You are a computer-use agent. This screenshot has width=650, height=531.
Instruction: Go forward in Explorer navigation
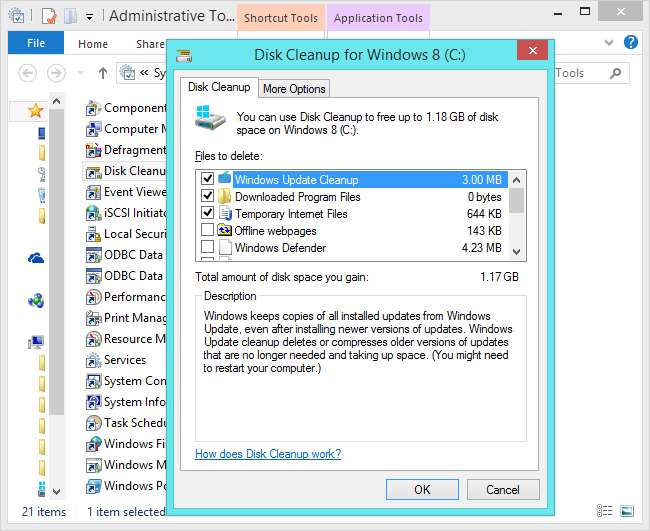(x=56, y=73)
